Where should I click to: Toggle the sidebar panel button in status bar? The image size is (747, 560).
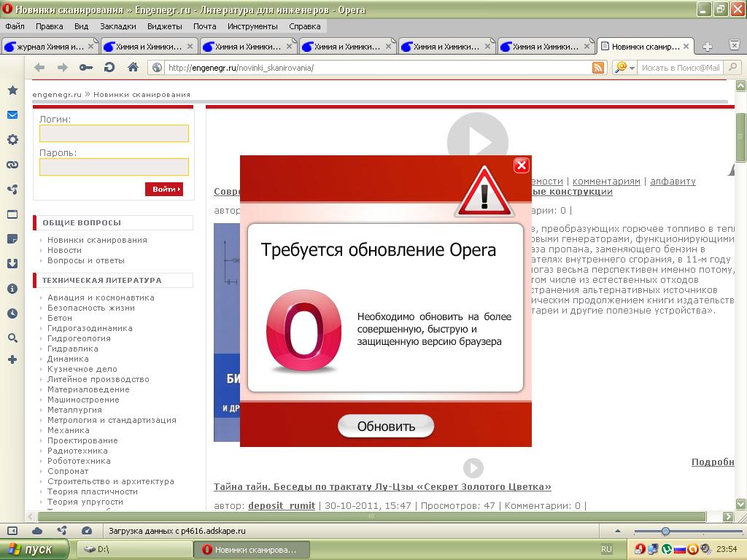click(12, 531)
